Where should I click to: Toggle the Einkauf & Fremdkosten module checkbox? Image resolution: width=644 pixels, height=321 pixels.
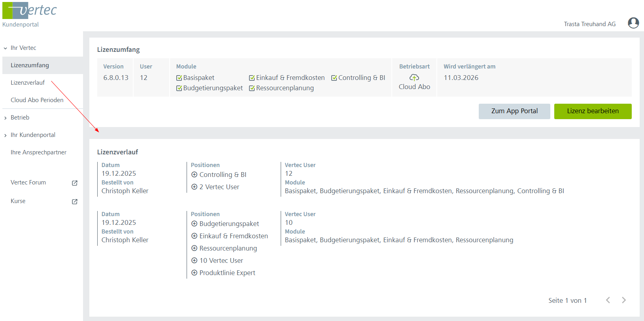coord(252,78)
